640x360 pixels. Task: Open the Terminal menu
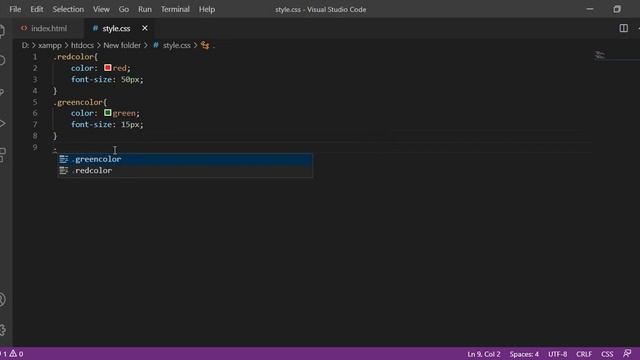click(x=175, y=9)
